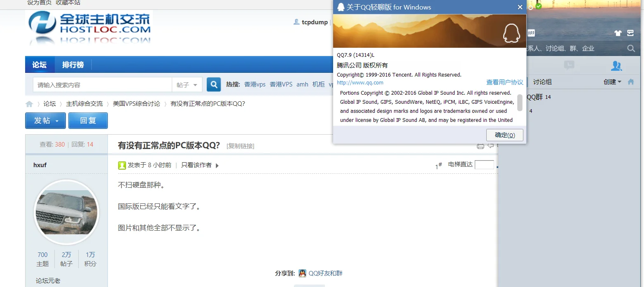Click the forum search input field
The width and height of the screenshot is (644, 287).
pos(103,85)
